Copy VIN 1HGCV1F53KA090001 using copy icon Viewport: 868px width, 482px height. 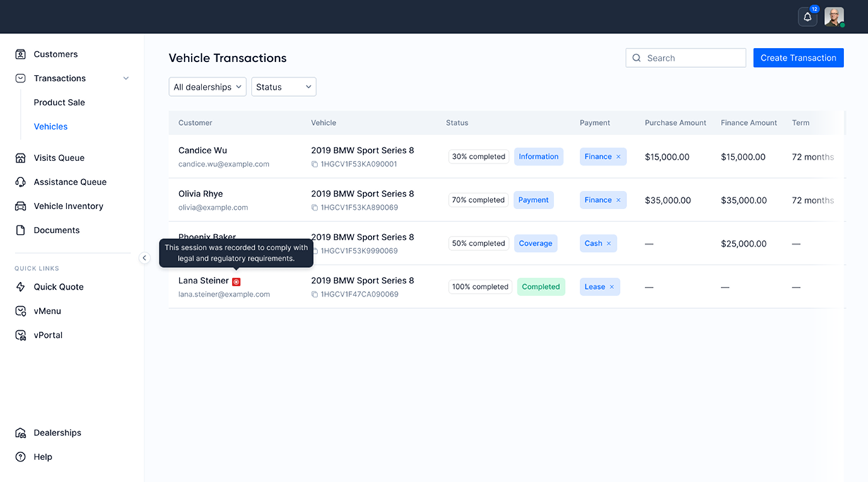[x=315, y=164]
